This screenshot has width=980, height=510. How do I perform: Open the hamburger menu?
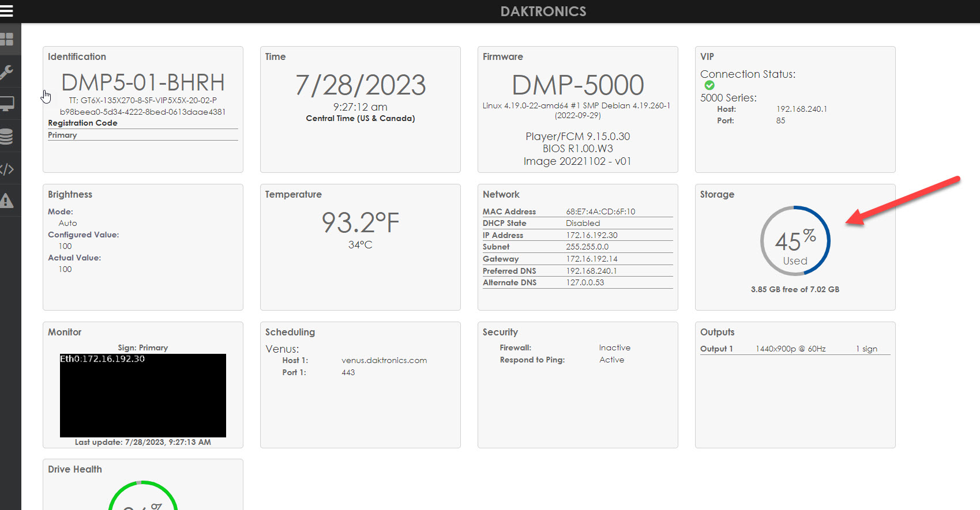tap(7, 11)
